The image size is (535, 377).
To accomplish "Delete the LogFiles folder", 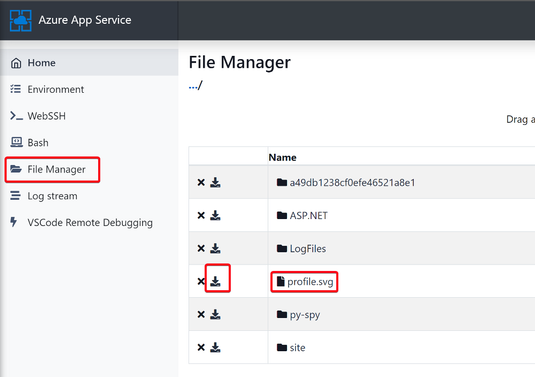I will pyautogui.click(x=201, y=248).
